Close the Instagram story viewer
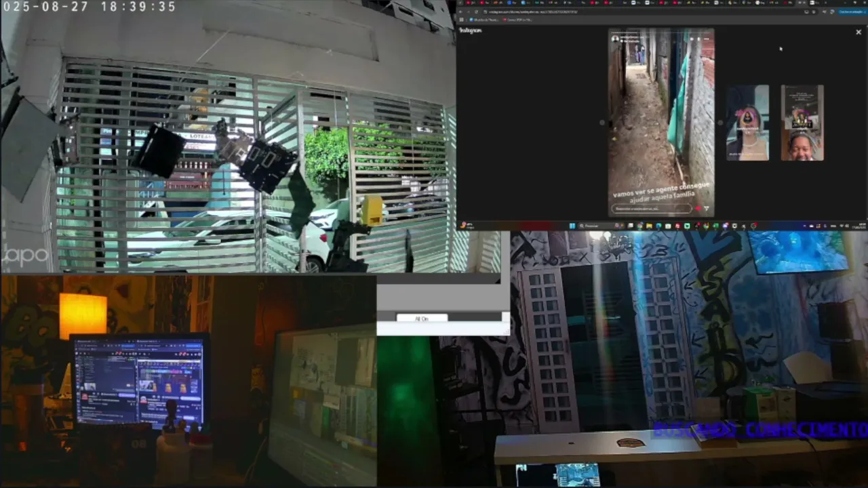 click(x=858, y=32)
